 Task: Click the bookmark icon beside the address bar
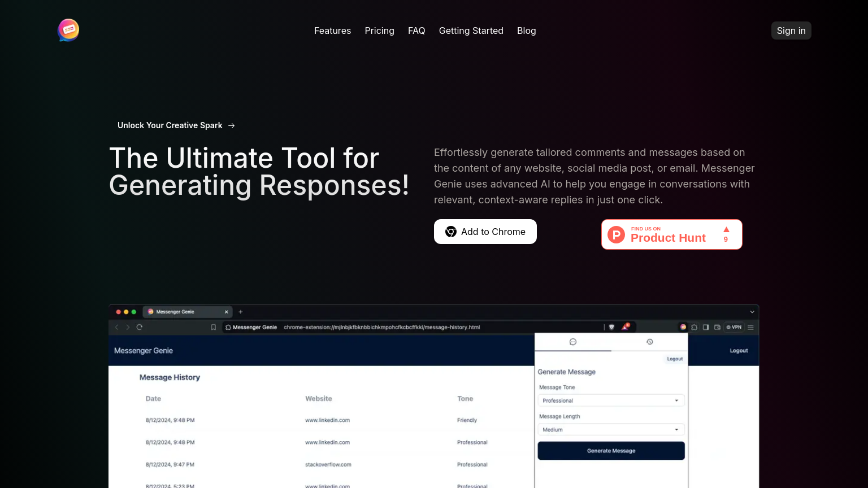[x=213, y=327]
